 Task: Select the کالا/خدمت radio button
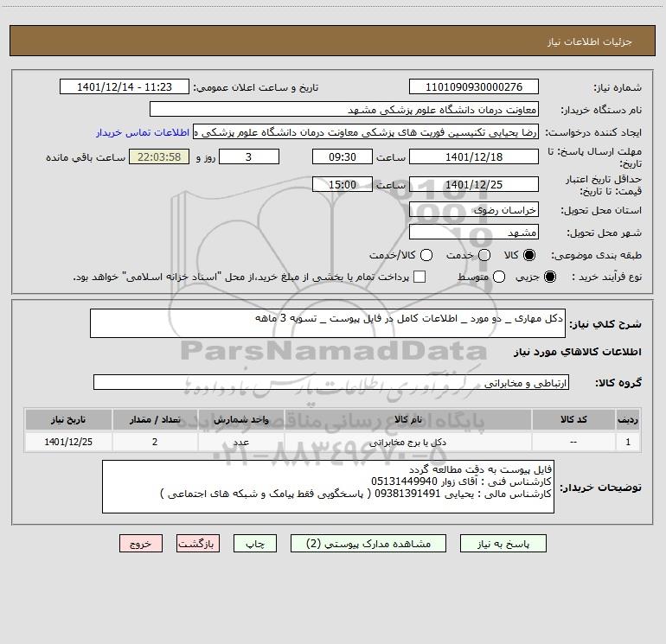tap(426, 255)
